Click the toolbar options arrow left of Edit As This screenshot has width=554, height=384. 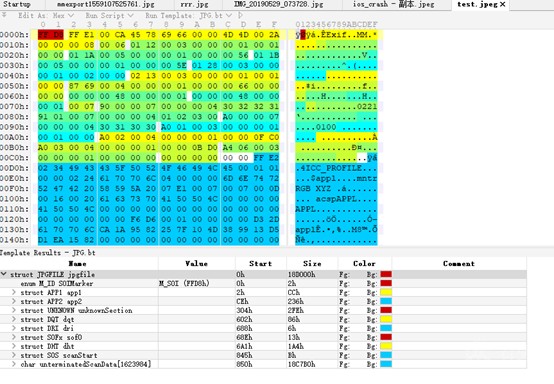4,15
